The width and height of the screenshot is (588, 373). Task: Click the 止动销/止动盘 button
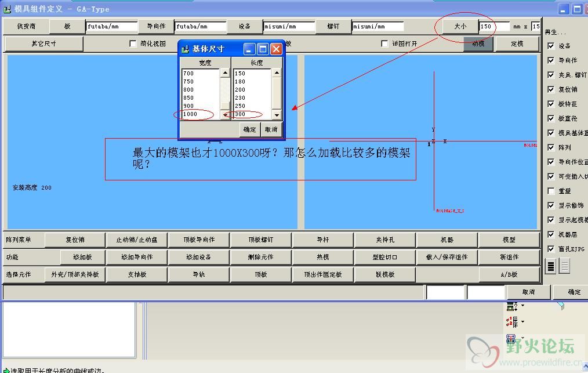tap(137, 240)
